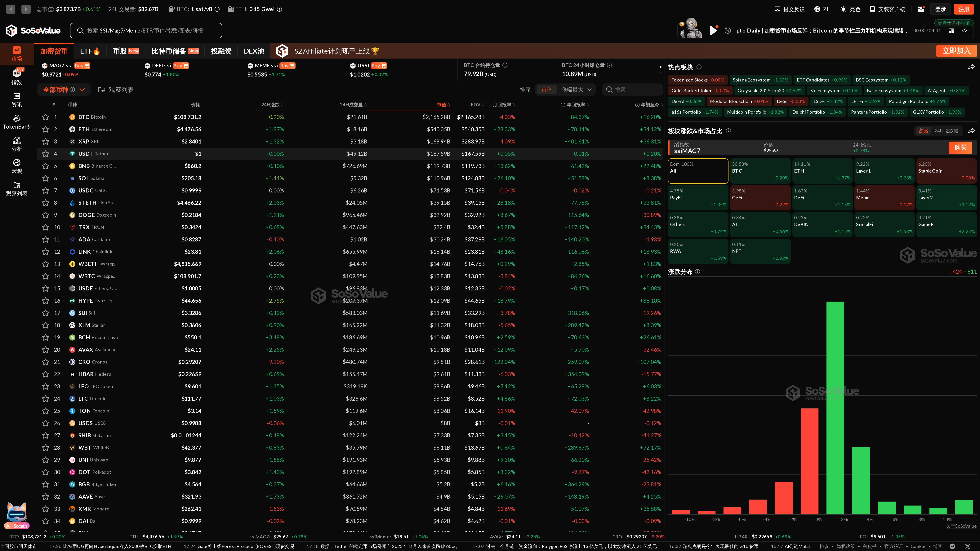
Task: Click 立即加入 affiliate button
Action: [956, 51]
